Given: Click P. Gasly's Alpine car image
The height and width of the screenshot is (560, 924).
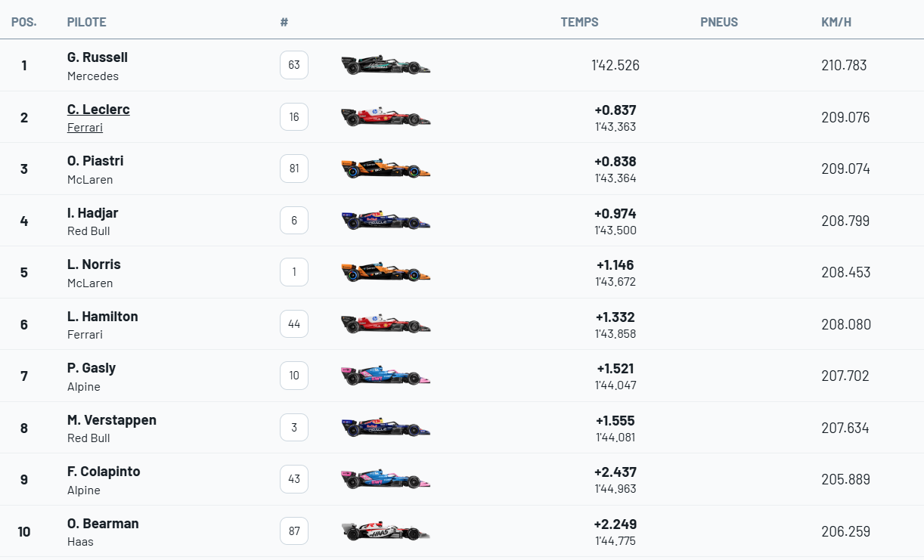Looking at the screenshot, I should [386, 376].
